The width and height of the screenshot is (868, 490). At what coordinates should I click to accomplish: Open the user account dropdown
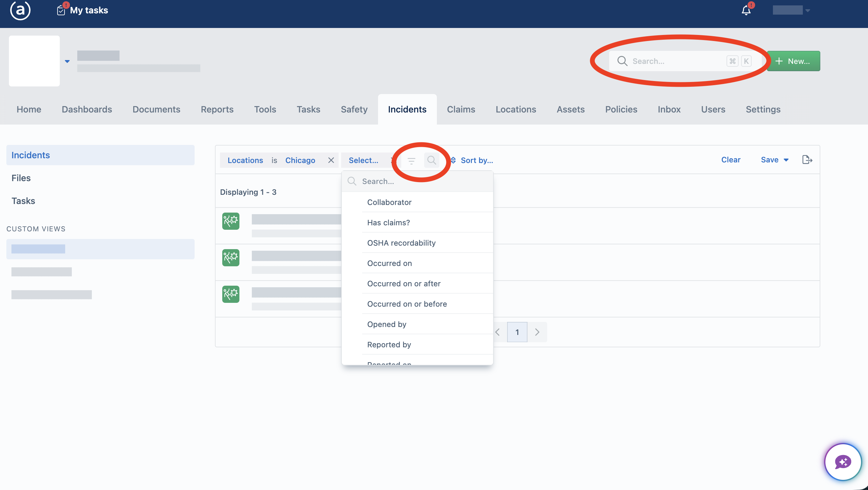[791, 10]
